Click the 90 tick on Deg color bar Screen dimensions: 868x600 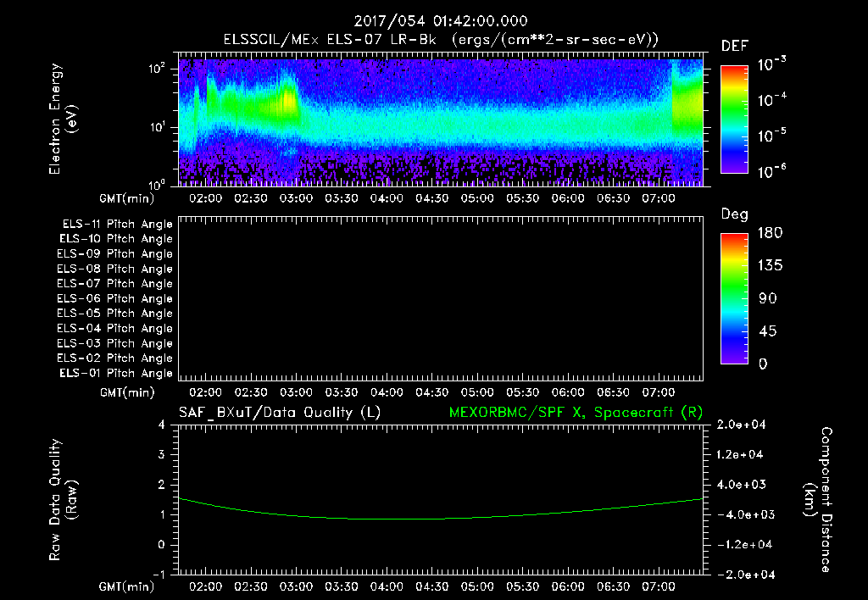pyautogui.click(x=768, y=298)
